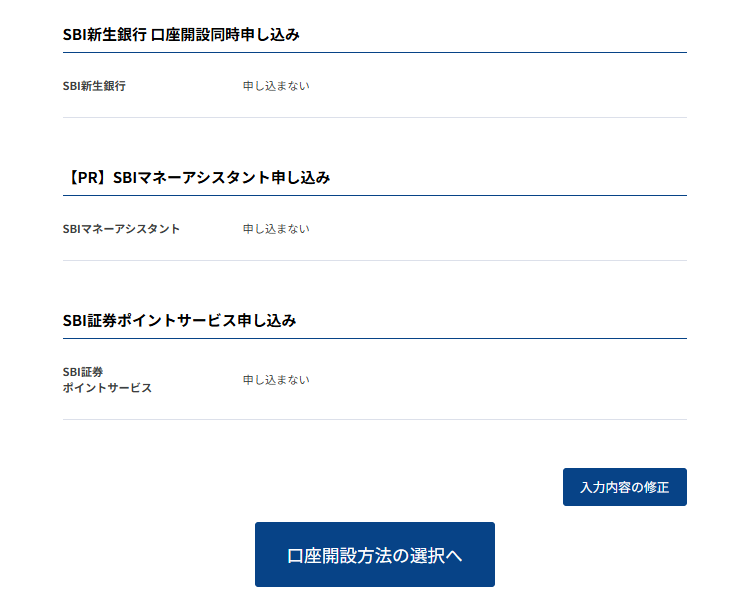This screenshot has height=616, width=750.
Task: Click the ポイントサービス line of the row label
Action: (107, 388)
